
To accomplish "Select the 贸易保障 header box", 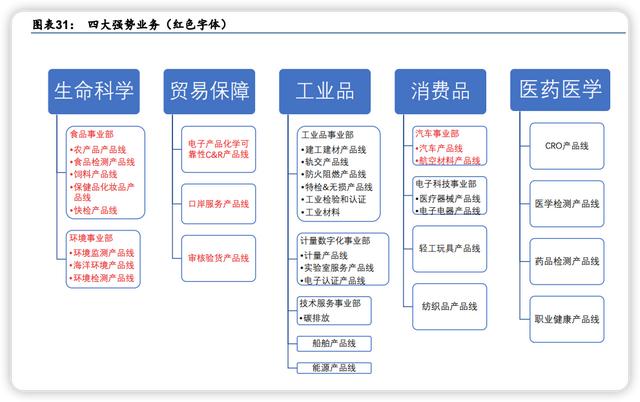I will click(209, 91).
